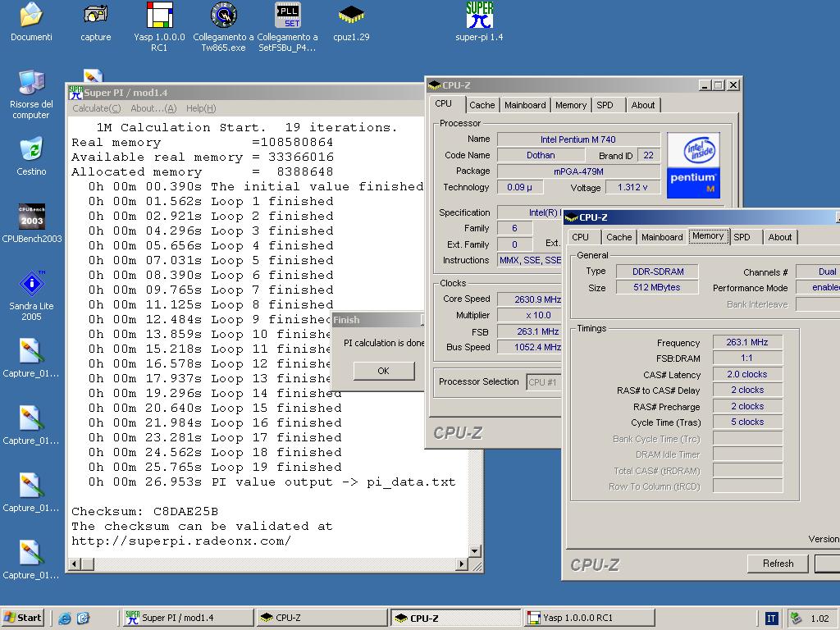Switch to the active CPU-Z taskbar button
Screen dimensions: 840x630
point(456,618)
